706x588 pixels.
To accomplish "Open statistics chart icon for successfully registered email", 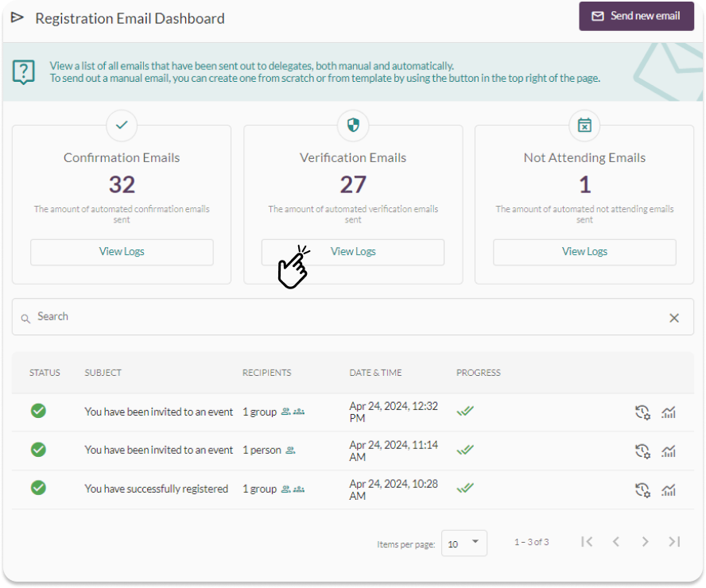I will pyautogui.click(x=669, y=489).
